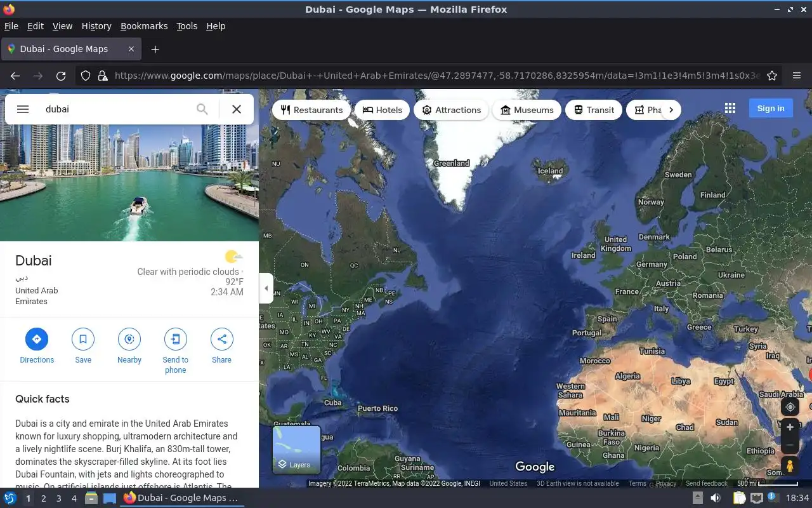Open the Layers map switcher

pos(296,450)
